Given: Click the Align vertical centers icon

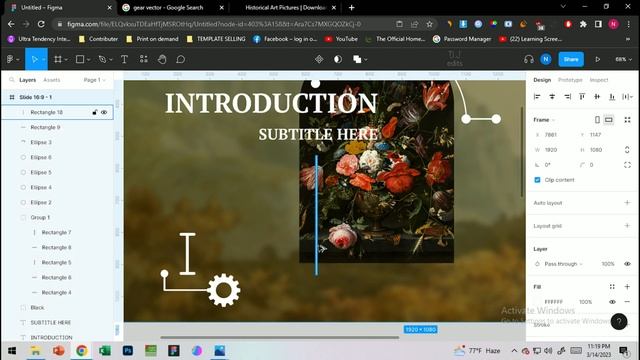Looking at the screenshot, I should (x=597, y=97).
